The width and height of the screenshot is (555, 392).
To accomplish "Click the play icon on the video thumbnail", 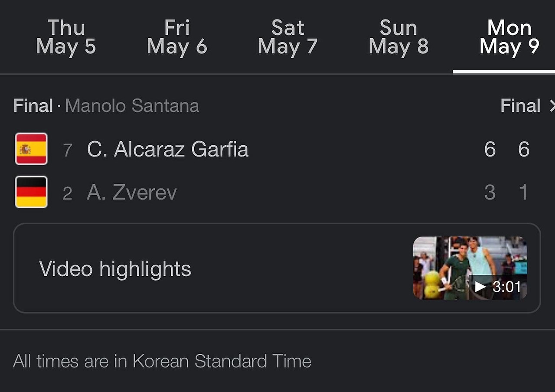I will 480,287.
